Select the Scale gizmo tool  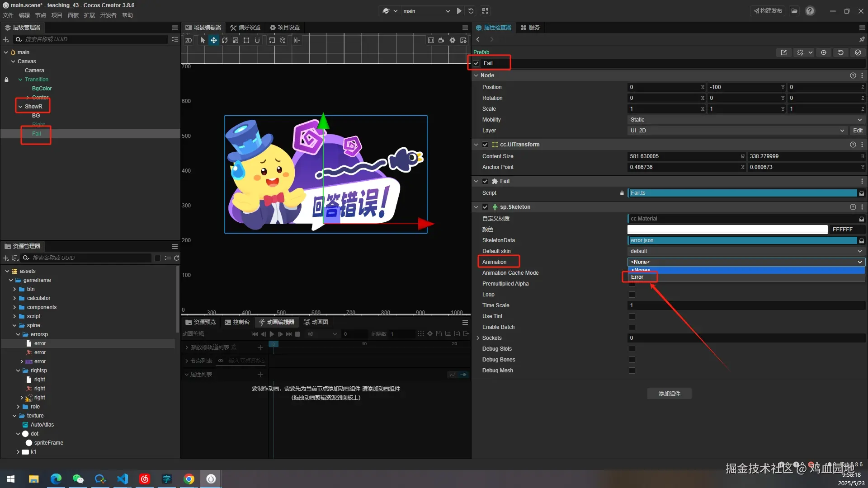[x=236, y=40]
